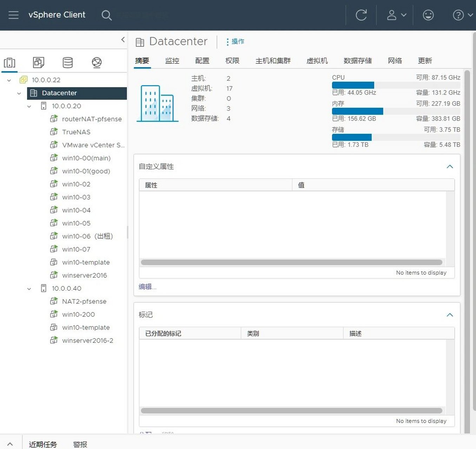The height and width of the screenshot is (449, 476).
Task: Collapse the 标记 tags panel
Action: coord(450,315)
